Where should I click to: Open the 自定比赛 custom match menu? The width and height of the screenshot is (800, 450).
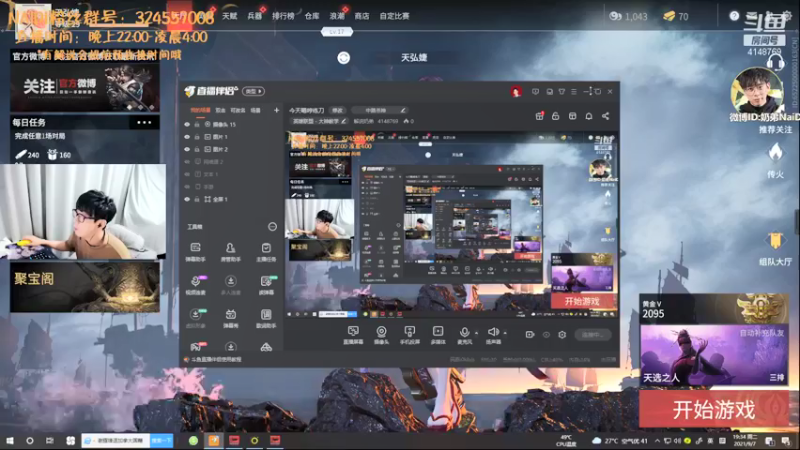point(394,16)
